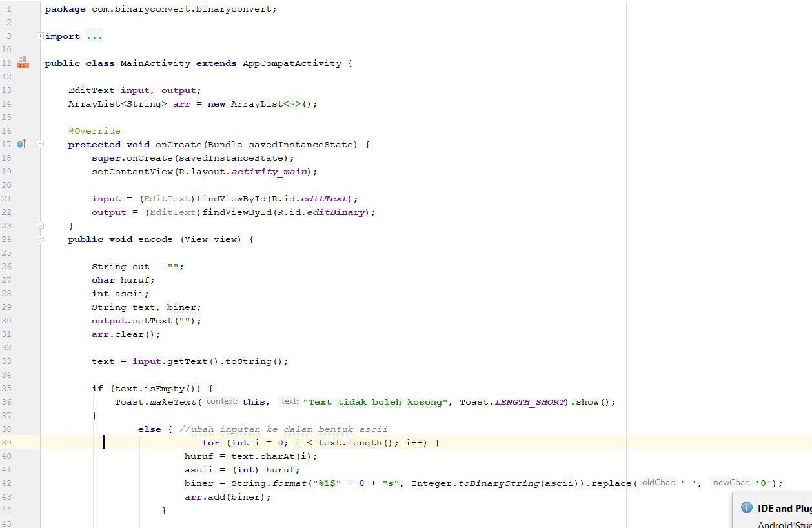Click the 'toBinaryString' method call

pos(498,483)
